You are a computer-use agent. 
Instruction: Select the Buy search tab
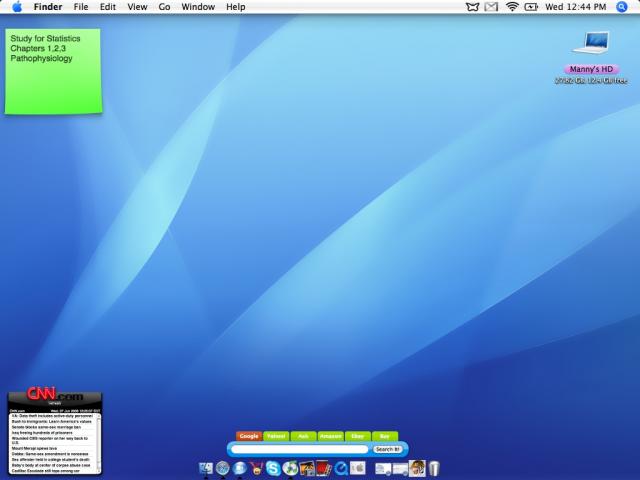pyautogui.click(x=385, y=436)
